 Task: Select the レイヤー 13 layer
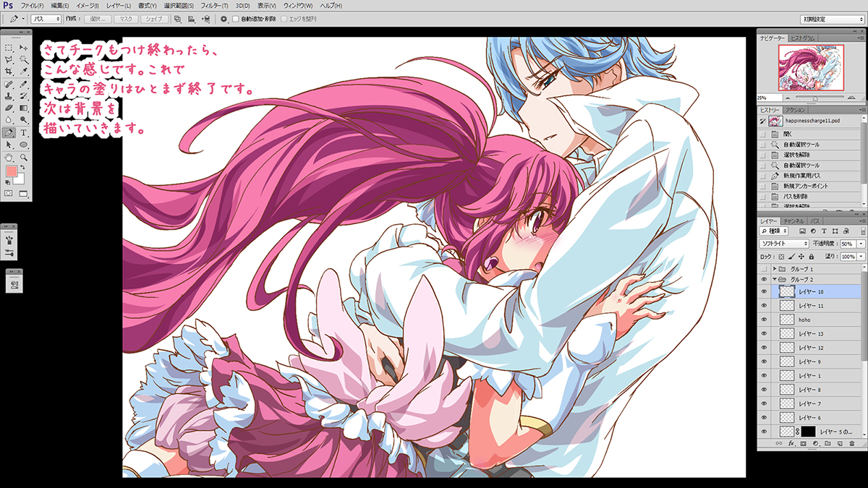(x=810, y=333)
